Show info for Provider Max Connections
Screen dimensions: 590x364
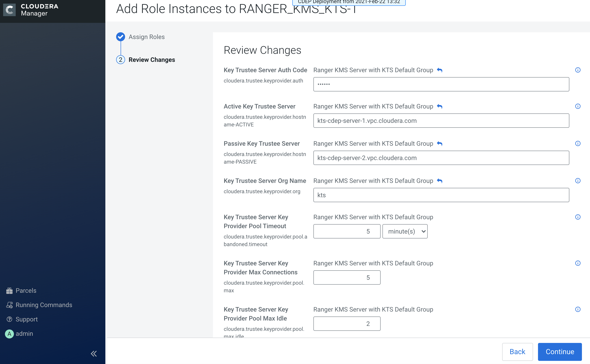[577, 263]
